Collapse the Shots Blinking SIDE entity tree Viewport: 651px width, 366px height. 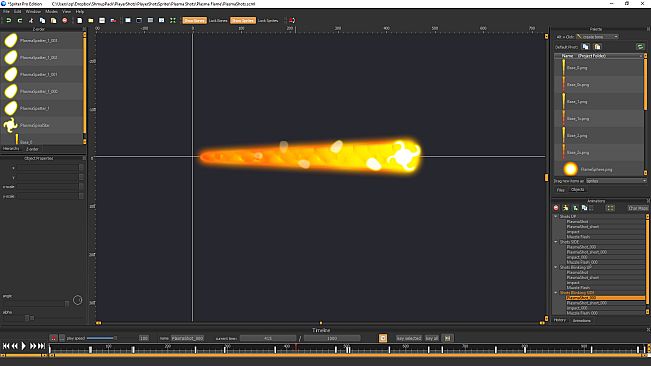pyautogui.click(x=556, y=293)
